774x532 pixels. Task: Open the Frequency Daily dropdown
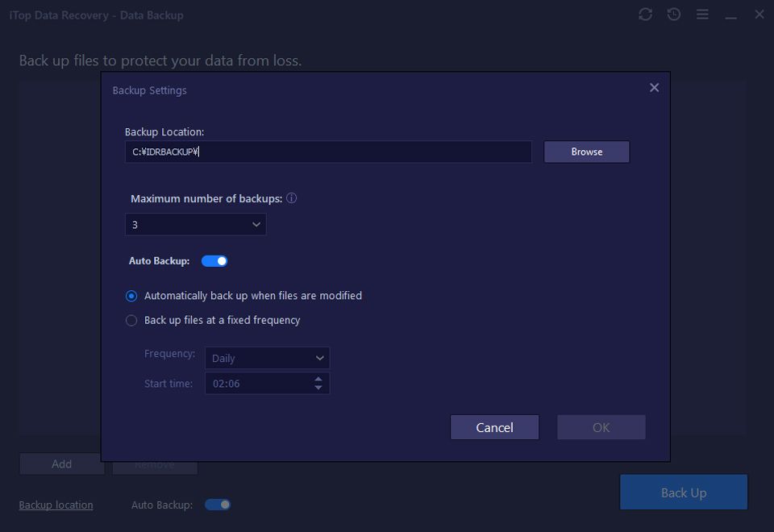tap(267, 358)
